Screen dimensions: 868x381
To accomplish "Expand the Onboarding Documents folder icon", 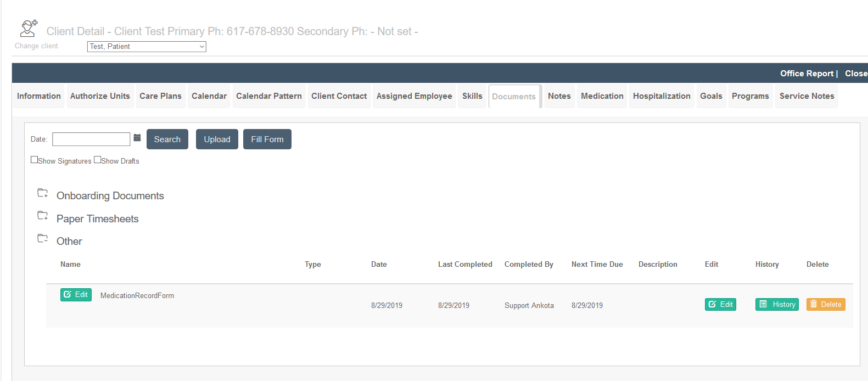I will [42, 193].
